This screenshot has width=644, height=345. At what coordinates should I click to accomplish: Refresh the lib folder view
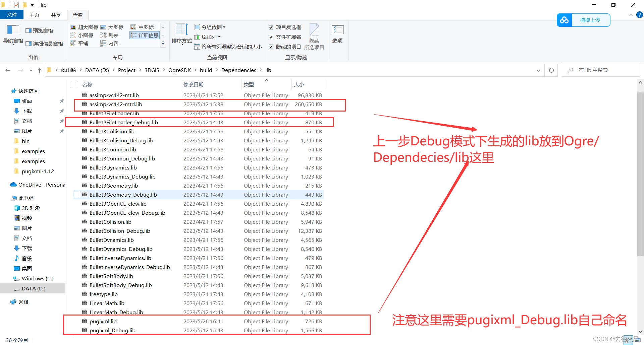pos(551,70)
